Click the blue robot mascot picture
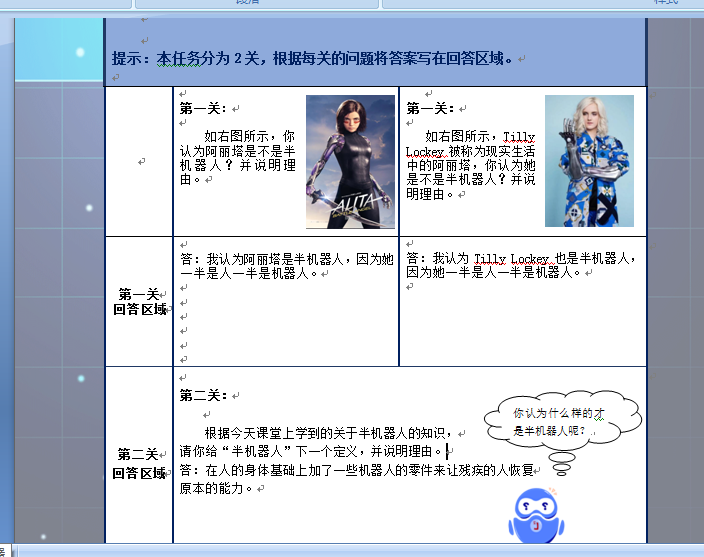704x557 pixels. (536, 515)
